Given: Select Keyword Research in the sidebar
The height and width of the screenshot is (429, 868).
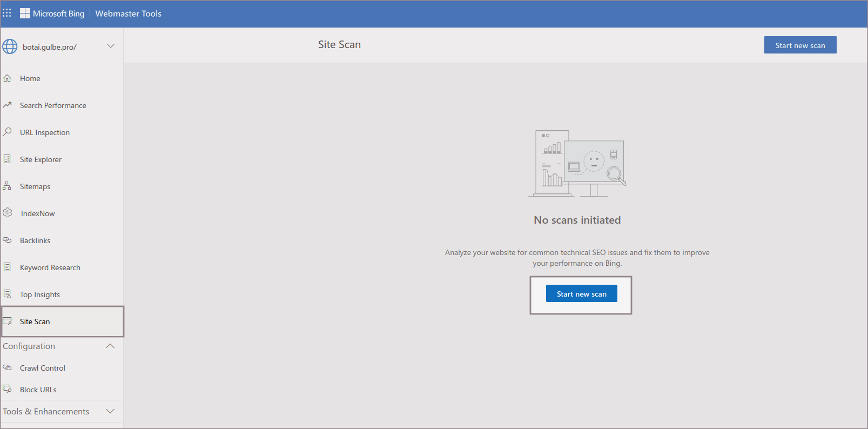Looking at the screenshot, I should [50, 267].
